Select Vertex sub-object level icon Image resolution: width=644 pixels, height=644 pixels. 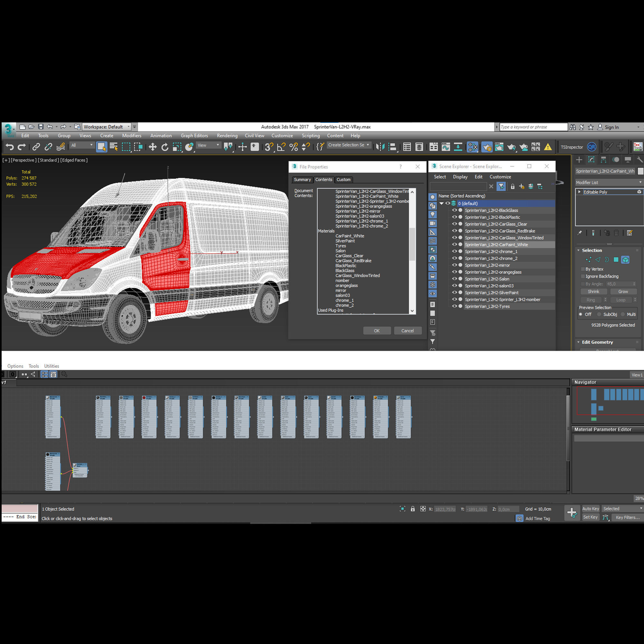[x=588, y=260]
